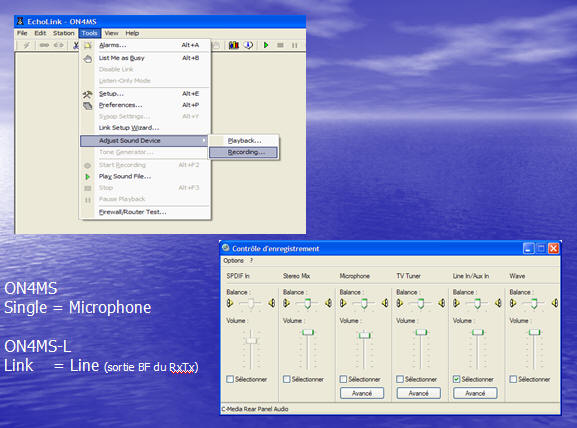
Task: Click left speaker icon of SPDIF In balance
Action: pos(230,303)
